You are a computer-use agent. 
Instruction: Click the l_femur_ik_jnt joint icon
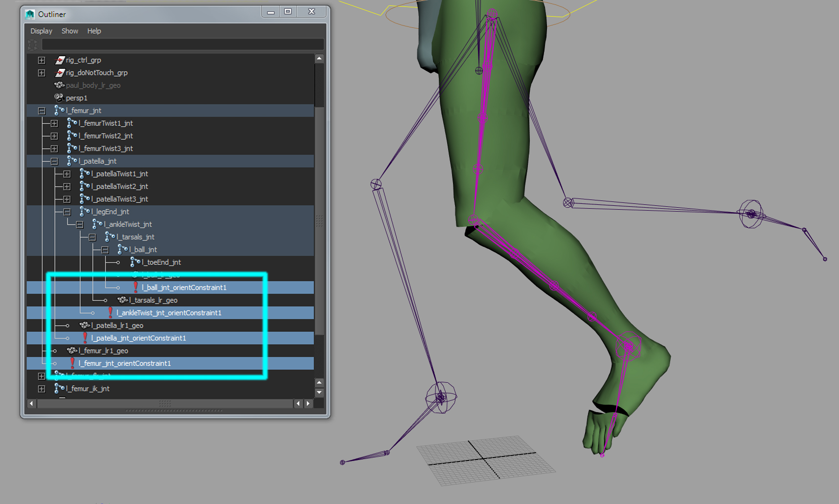click(x=59, y=389)
